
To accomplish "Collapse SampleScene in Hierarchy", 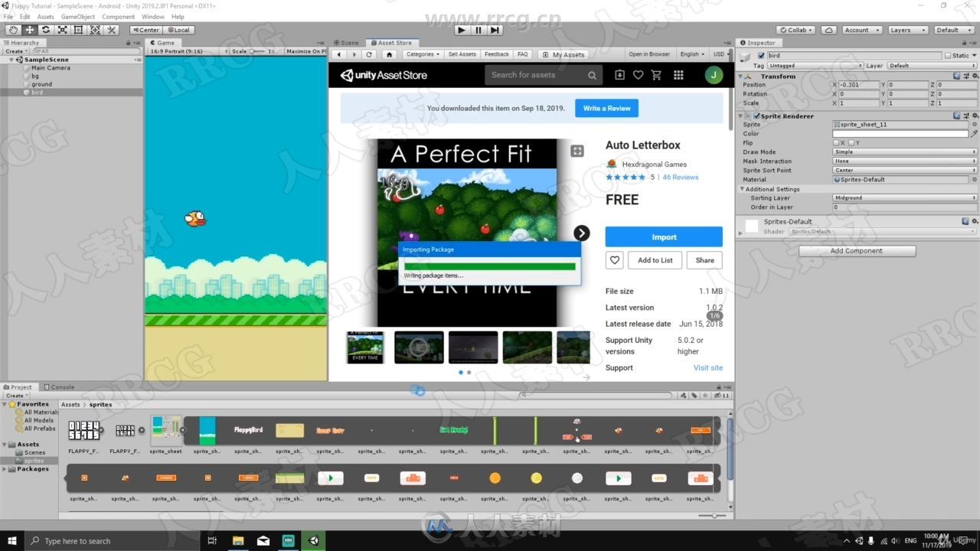I will coord(12,60).
